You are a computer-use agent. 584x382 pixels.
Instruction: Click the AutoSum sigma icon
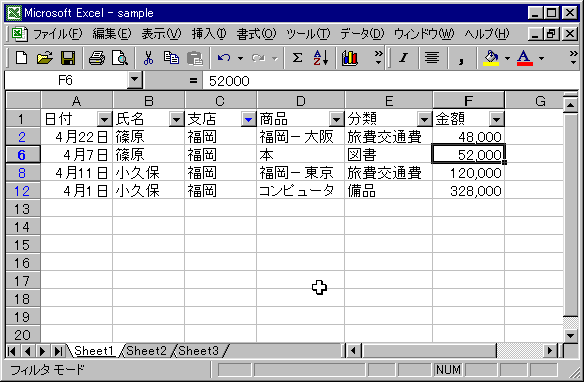[x=297, y=58]
